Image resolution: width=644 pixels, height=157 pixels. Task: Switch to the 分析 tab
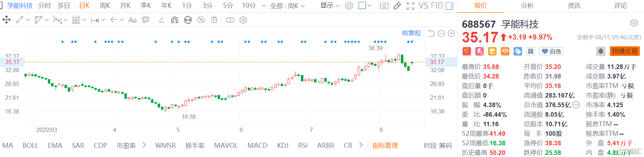pos(527,6)
